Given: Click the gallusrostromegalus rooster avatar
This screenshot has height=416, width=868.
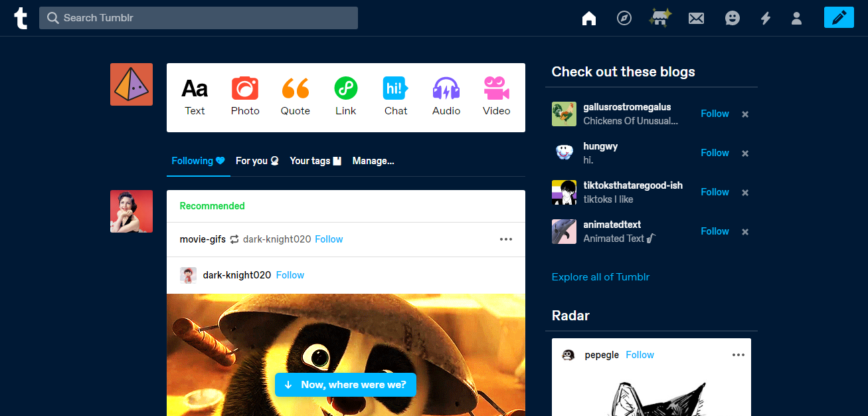Looking at the screenshot, I should [564, 114].
